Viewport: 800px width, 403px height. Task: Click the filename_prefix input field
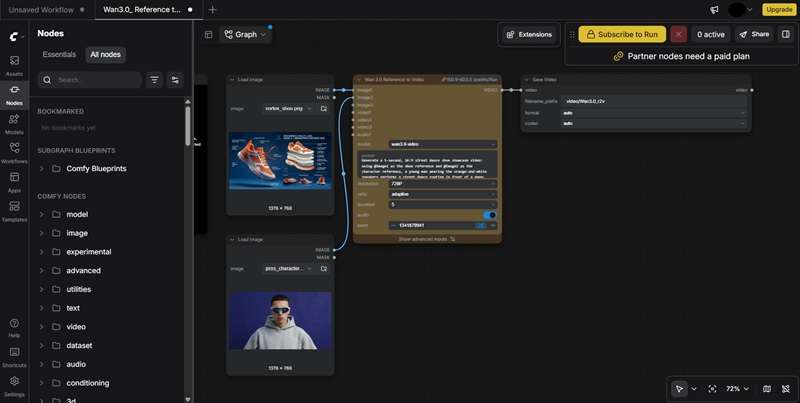(x=654, y=102)
